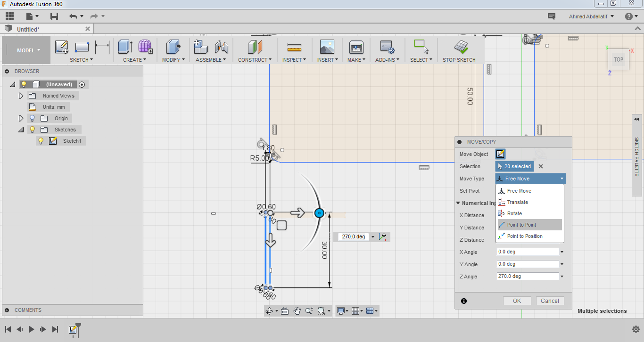644x342 pixels.
Task: Click the Joint icon in ASSEMBLE
Action: 222,47
